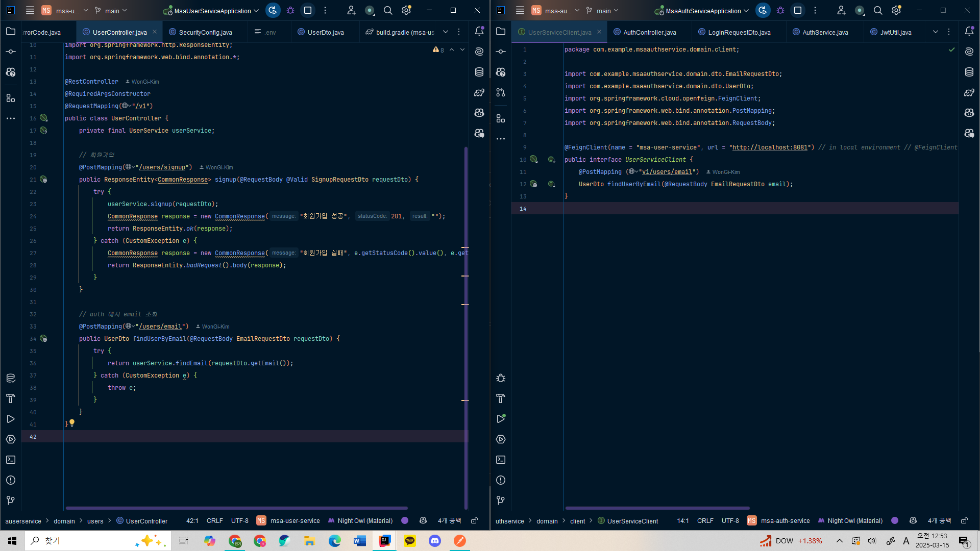Open Problems tool window in left IDE
This screenshot has width=980, height=551.
11,480
